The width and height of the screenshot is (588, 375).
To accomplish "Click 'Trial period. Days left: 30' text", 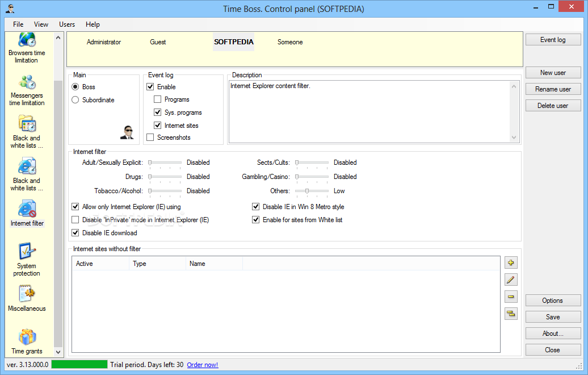I will (147, 365).
